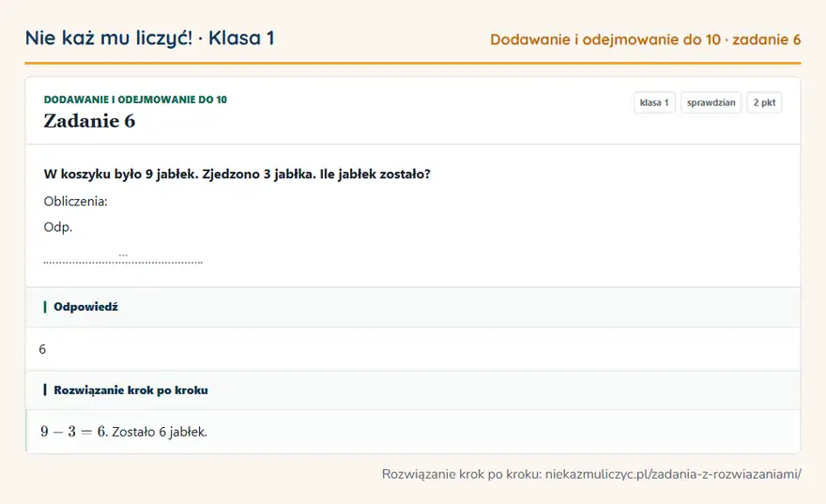This screenshot has width=826, height=504.
Task: Click the 'Odp.' label
Action: (58, 227)
